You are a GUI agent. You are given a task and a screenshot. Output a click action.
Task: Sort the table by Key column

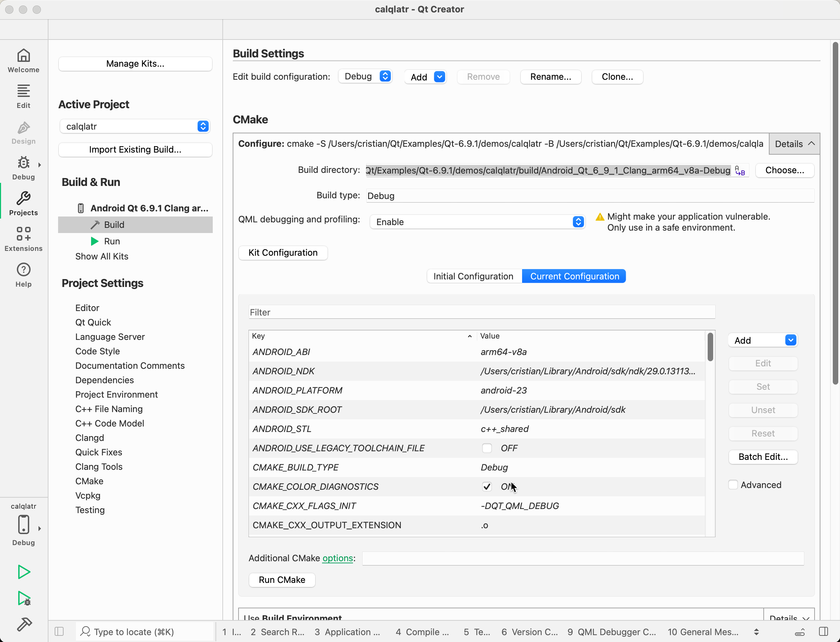coord(362,336)
